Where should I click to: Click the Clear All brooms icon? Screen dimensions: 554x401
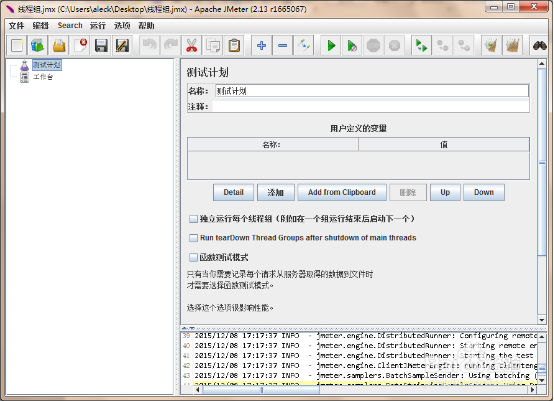coord(512,45)
